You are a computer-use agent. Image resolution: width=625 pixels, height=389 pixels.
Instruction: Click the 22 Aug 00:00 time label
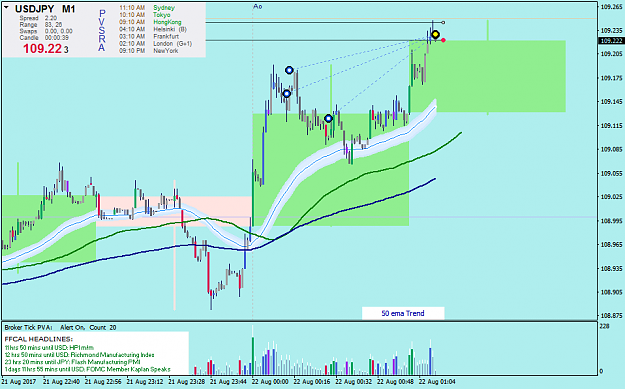click(x=270, y=382)
